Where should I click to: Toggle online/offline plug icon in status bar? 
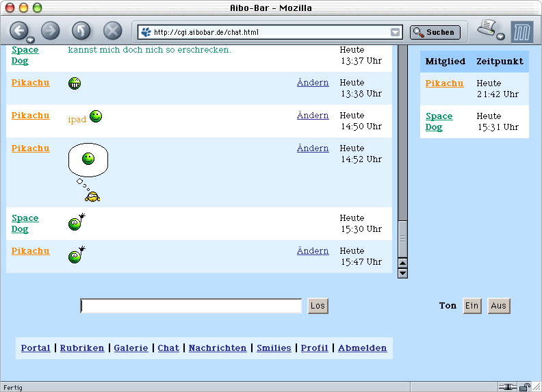click(507, 387)
